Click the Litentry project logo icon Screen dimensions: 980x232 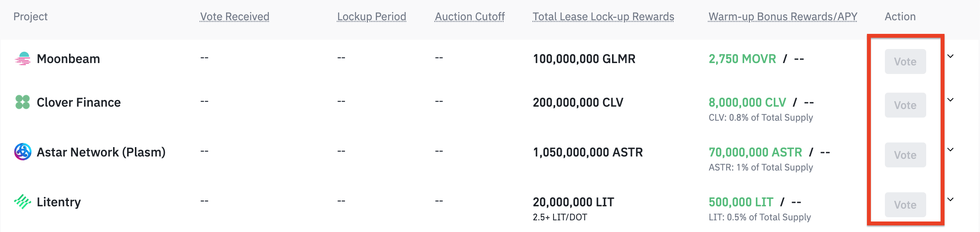[23, 202]
